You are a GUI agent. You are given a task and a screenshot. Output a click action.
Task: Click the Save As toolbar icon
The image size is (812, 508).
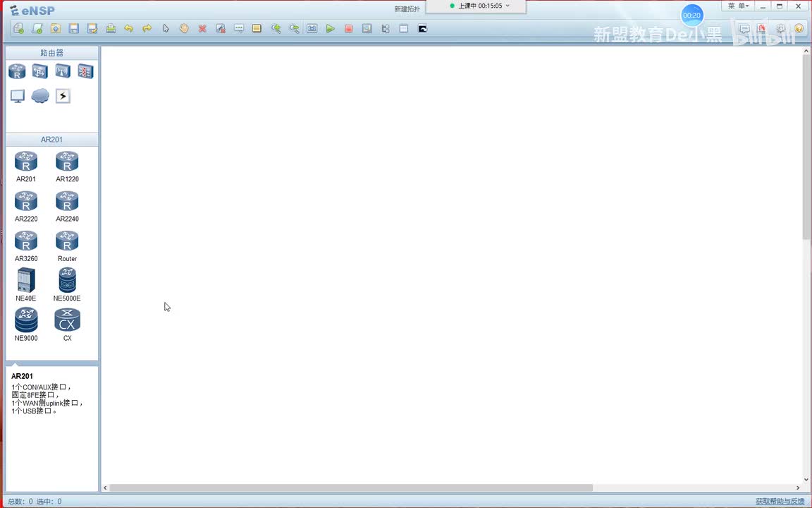[x=92, y=28]
